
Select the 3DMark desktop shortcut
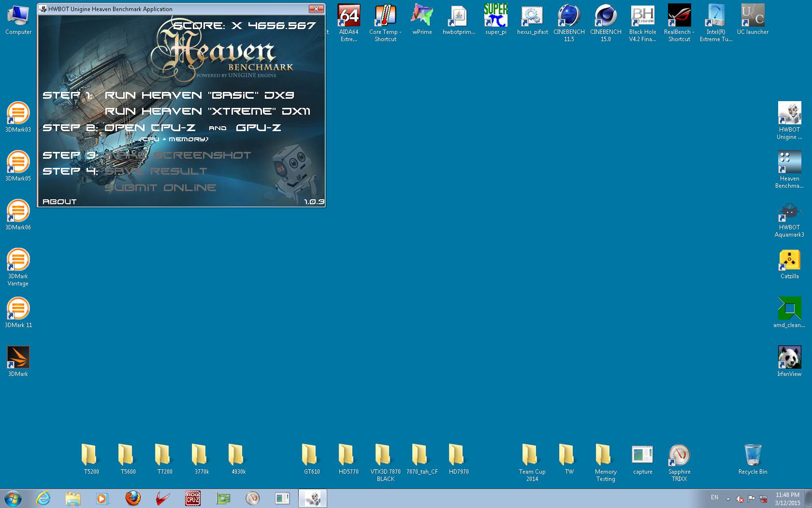point(18,361)
